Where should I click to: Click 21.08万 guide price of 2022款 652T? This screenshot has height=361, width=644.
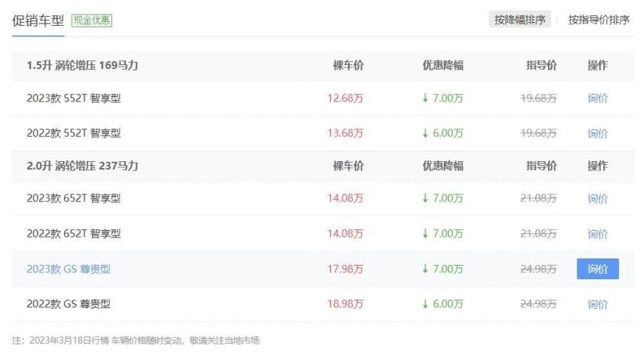(x=538, y=234)
